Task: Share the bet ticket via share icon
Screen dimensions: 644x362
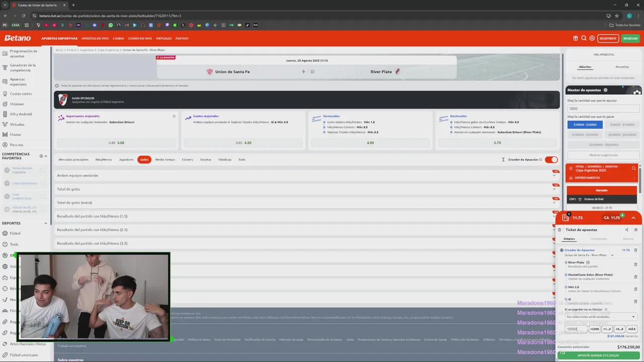Action: (x=626, y=230)
